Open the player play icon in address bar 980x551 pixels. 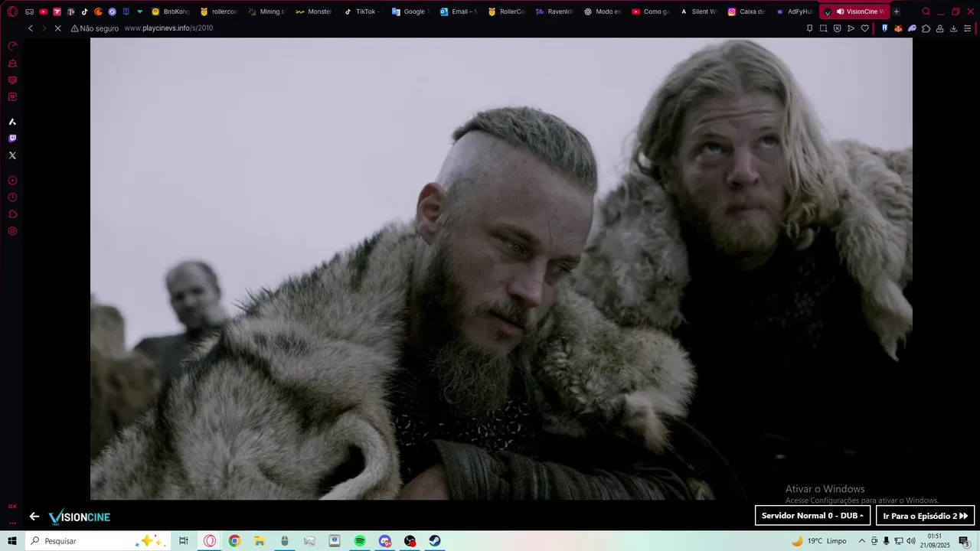(x=851, y=28)
